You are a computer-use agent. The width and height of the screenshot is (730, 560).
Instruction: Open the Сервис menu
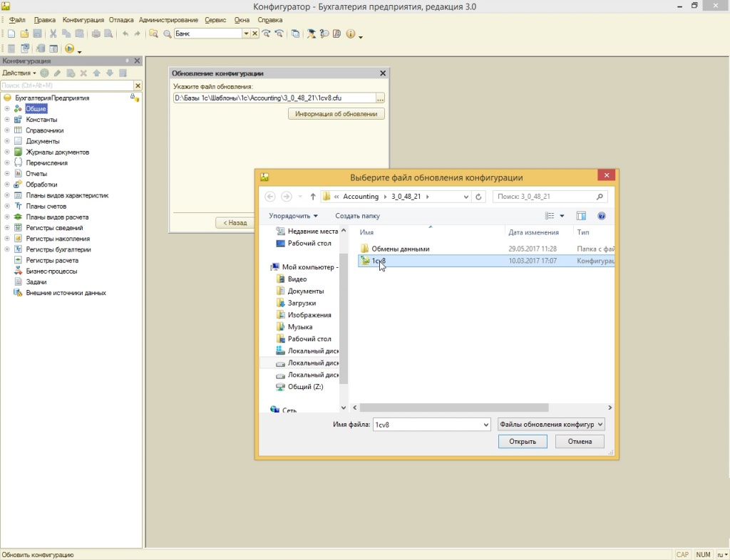[x=215, y=20]
